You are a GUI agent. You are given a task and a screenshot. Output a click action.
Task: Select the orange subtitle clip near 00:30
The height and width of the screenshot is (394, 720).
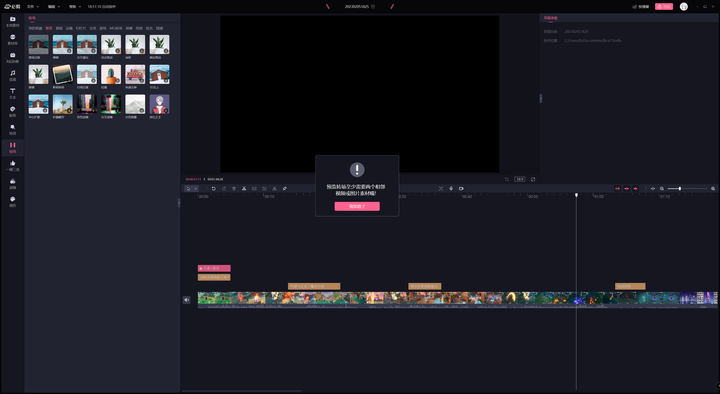click(425, 286)
